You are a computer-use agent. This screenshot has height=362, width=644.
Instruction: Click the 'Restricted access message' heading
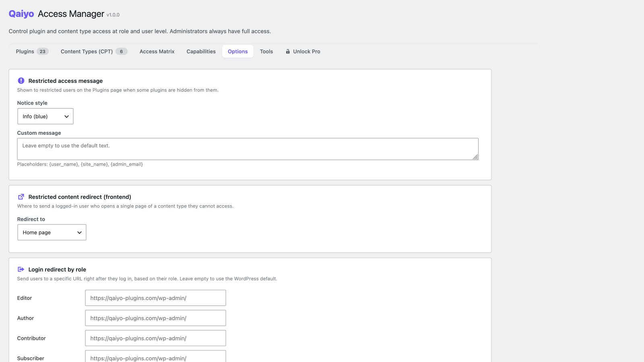(66, 81)
